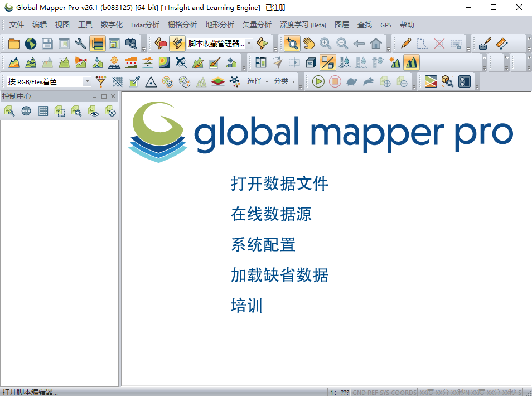Image resolution: width=532 pixels, height=396 pixels.
Task: Click the globe online data icon
Action: [x=30, y=44]
